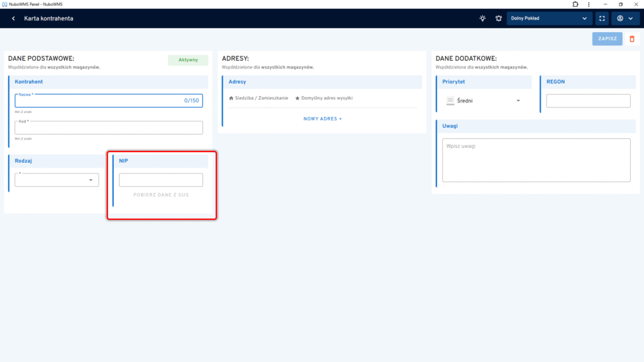Screen dimensions: 644x362
Task: Open the Priorytet dropdown showing Średni
Action: pyautogui.click(x=484, y=101)
